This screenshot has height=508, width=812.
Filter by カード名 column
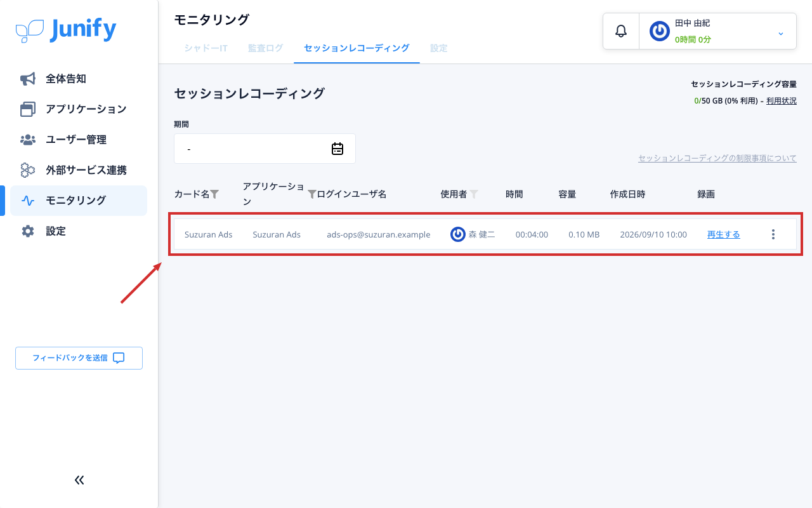214,194
